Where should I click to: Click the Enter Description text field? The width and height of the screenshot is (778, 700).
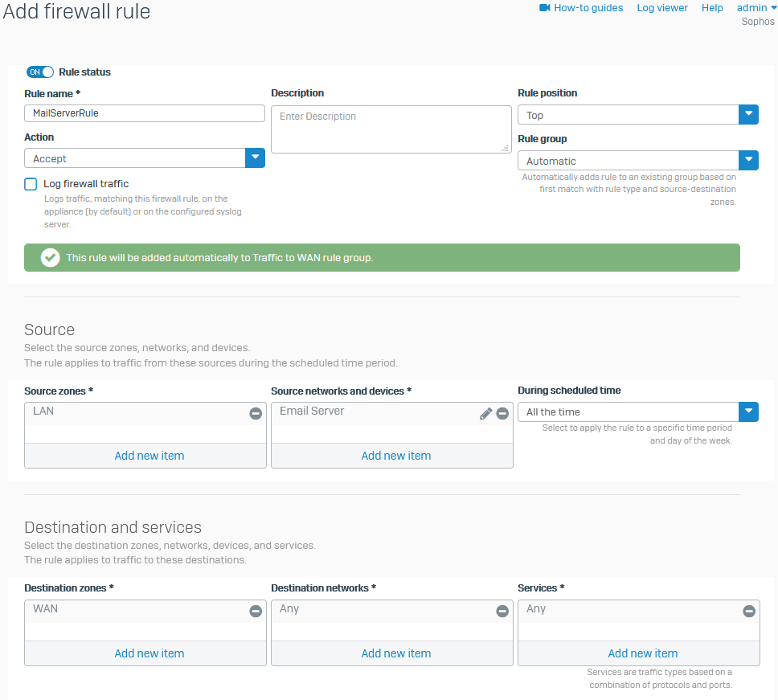click(391, 129)
